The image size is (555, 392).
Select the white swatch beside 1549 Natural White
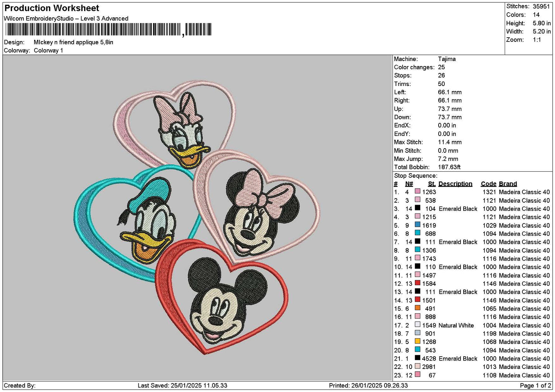pos(417,324)
